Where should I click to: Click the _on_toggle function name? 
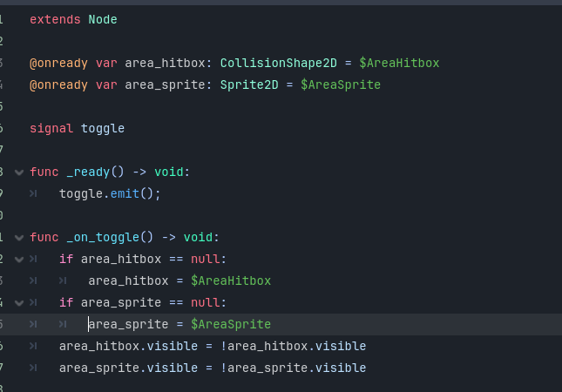tap(103, 238)
